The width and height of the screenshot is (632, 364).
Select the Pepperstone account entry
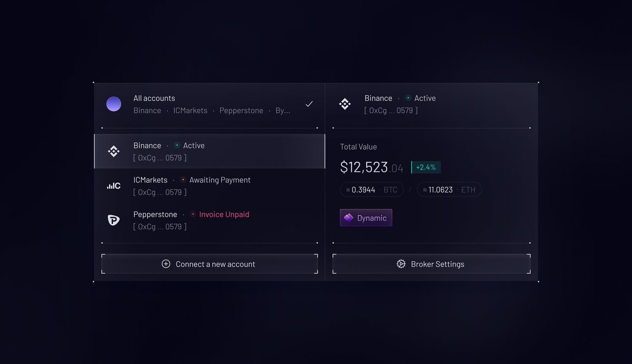[x=211, y=220]
